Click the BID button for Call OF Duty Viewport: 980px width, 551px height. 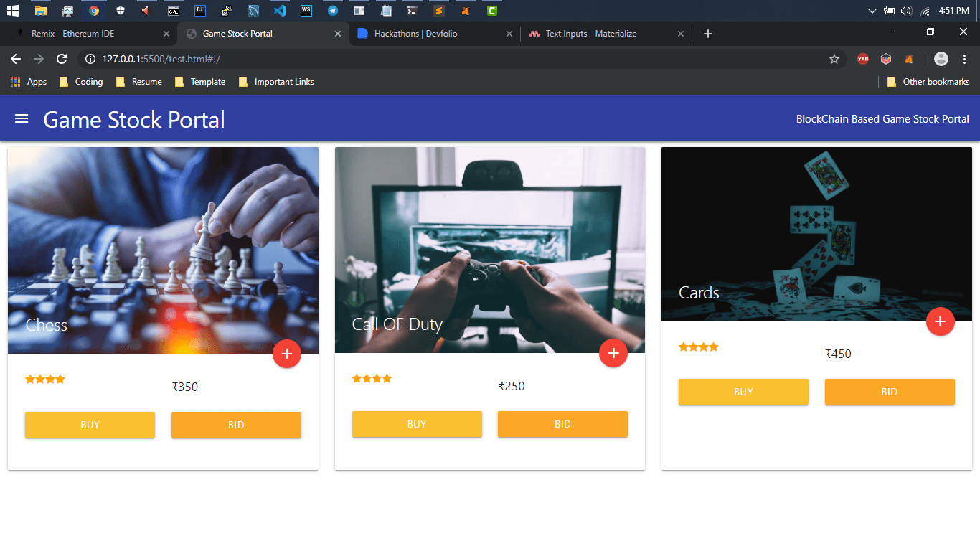click(562, 424)
